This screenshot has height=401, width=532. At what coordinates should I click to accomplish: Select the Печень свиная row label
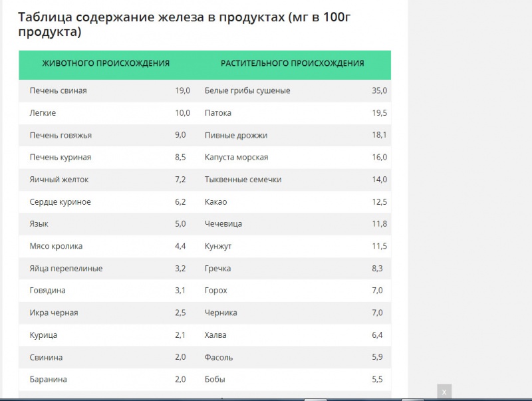click(59, 90)
